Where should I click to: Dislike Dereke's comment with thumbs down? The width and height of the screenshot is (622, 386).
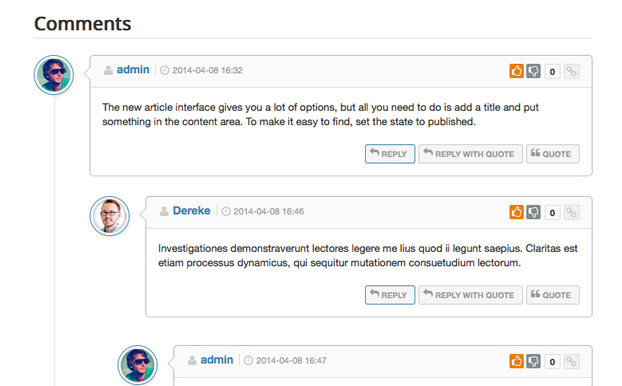point(533,212)
